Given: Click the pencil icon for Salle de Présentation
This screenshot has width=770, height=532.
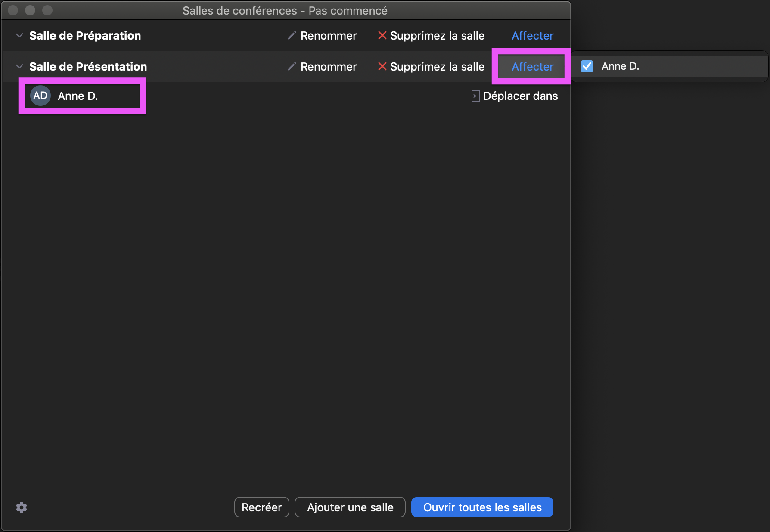Looking at the screenshot, I should [x=292, y=67].
